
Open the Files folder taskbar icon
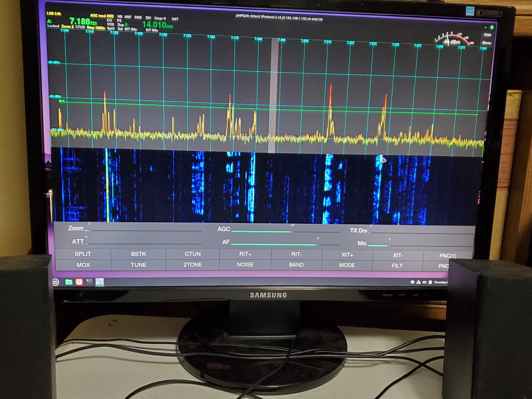[x=68, y=282]
